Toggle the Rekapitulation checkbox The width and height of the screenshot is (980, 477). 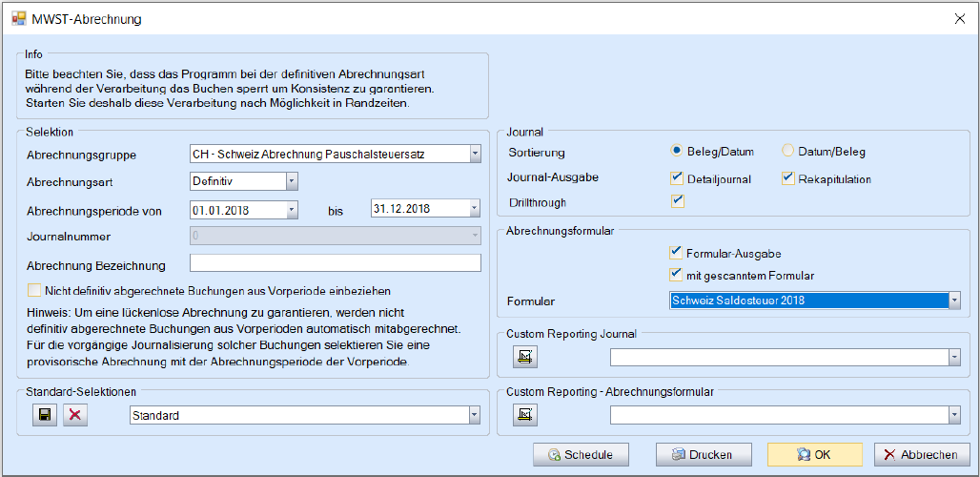click(787, 178)
